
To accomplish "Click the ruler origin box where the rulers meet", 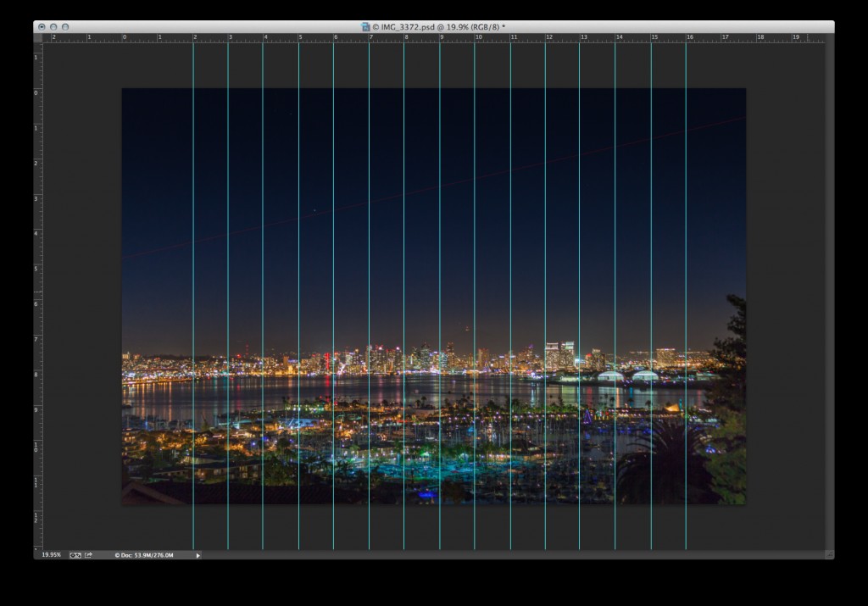I will 37,37.
